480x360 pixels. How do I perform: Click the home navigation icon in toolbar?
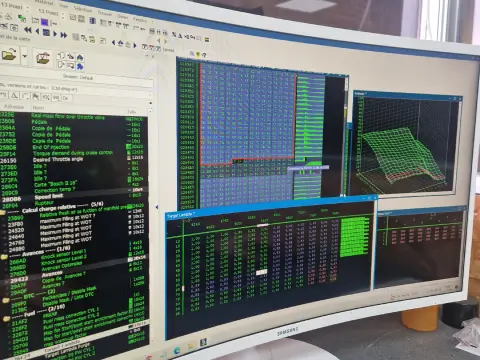coord(120,43)
